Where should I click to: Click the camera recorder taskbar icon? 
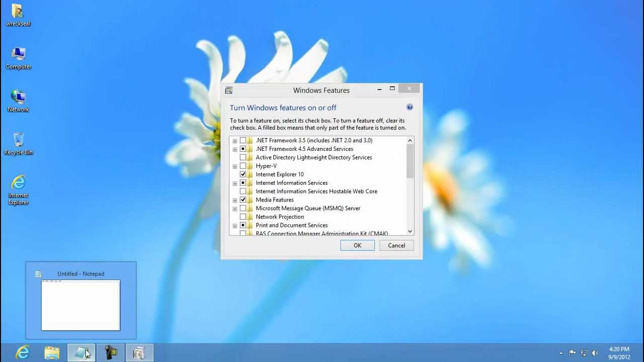click(x=111, y=353)
